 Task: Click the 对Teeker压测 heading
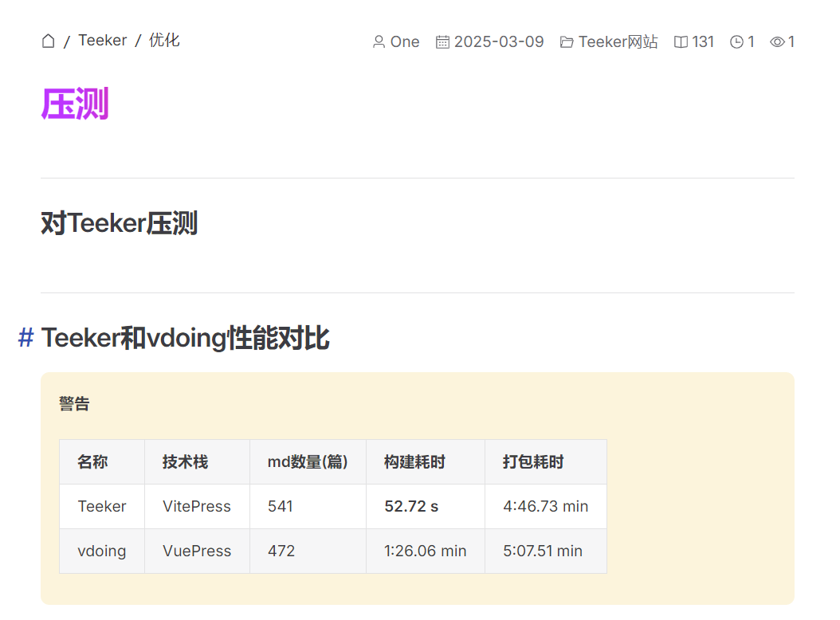[x=120, y=223]
